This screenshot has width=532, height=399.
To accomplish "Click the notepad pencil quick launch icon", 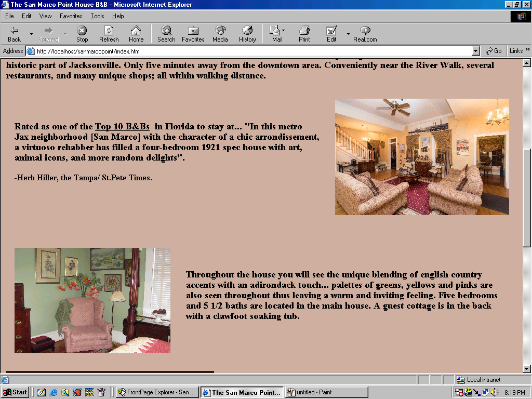I will (x=42, y=392).
